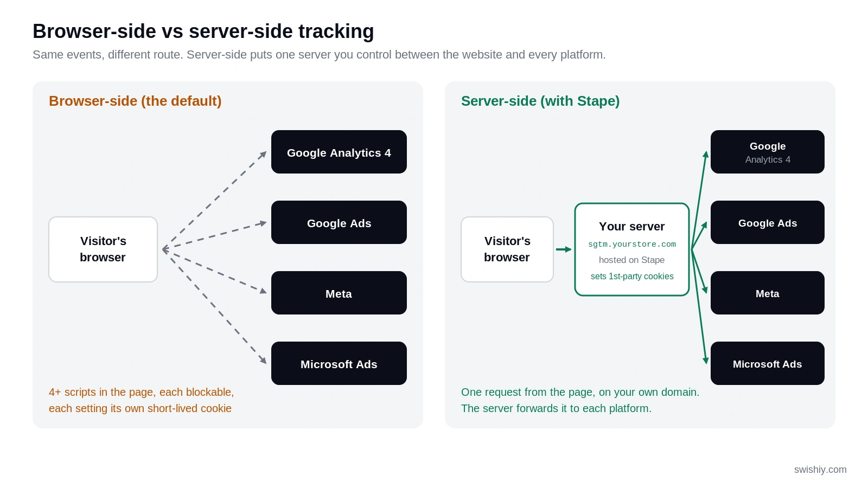
Task: Click Microsoft Ads box in browser-side panel
Action: coord(339,363)
